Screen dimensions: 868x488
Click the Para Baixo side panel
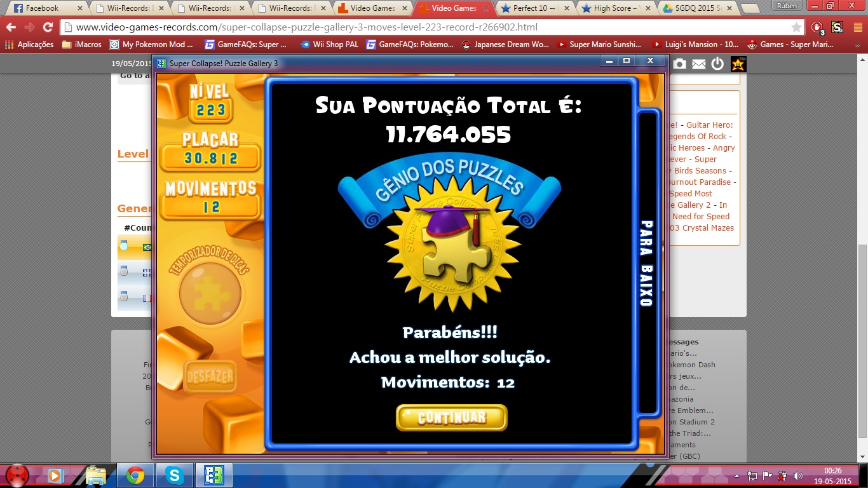pos(647,262)
